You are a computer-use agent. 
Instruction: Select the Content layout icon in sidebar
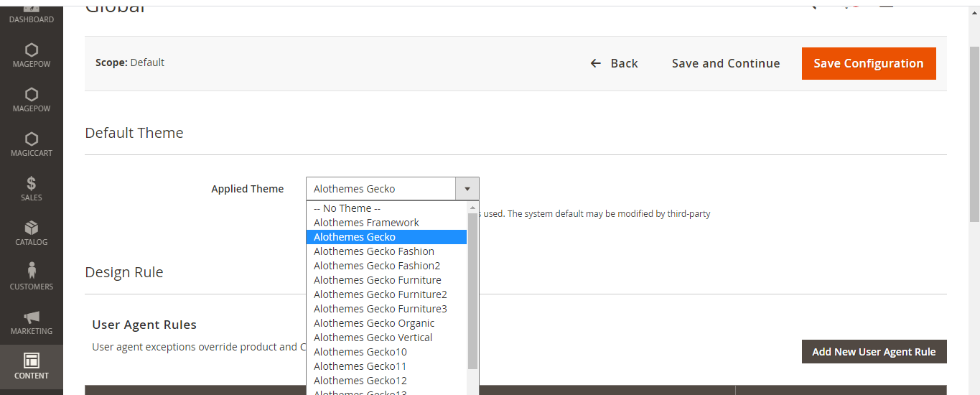(x=31, y=361)
